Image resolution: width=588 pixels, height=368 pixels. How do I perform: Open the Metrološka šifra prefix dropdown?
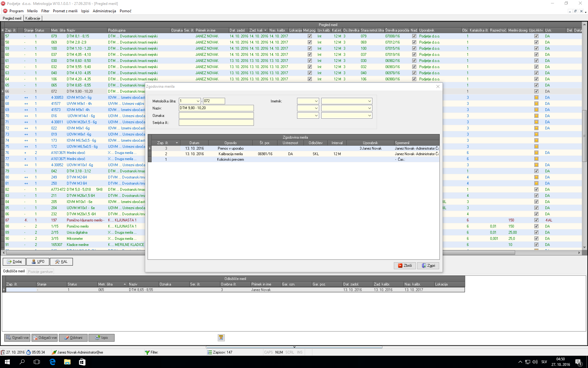click(x=198, y=101)
